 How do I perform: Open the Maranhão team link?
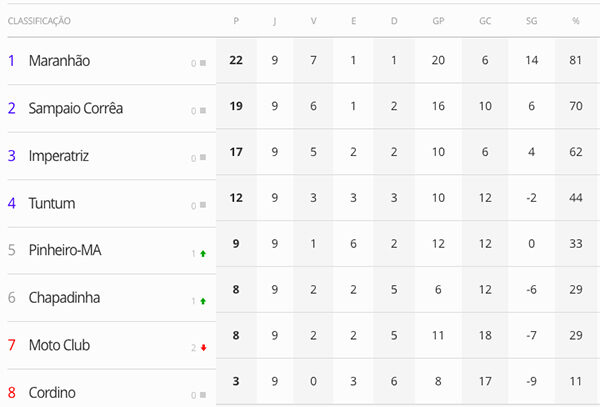point(59,61)
